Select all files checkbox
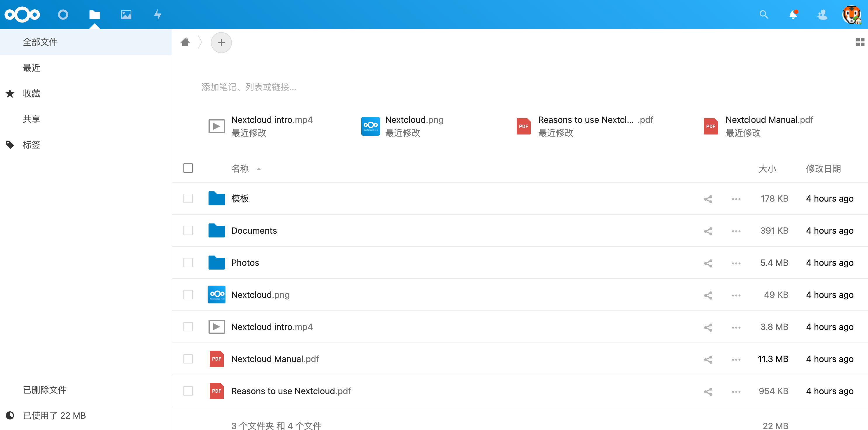 tap(188, 168)
